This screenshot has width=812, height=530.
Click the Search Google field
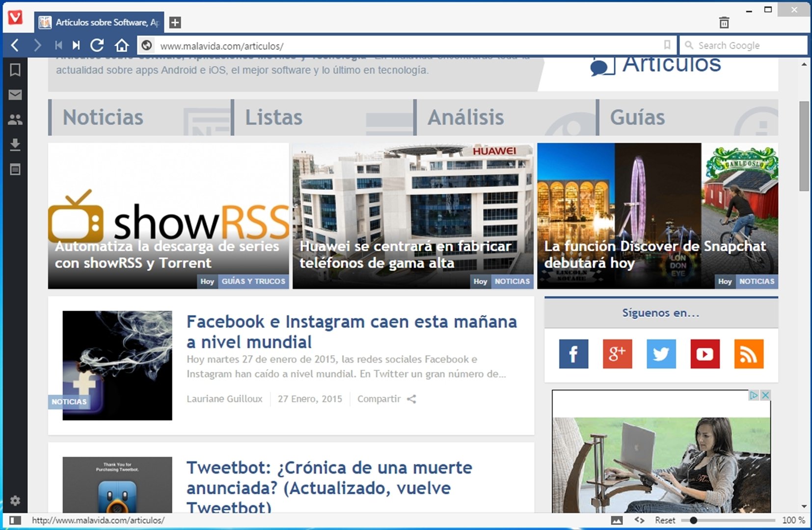(x=744, y=46)
